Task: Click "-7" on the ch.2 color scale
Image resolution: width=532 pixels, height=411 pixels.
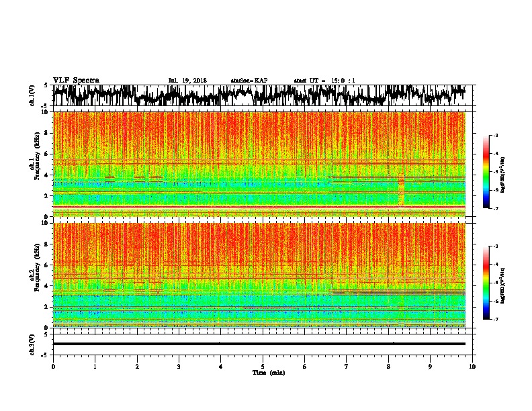Action: (496, 319)
